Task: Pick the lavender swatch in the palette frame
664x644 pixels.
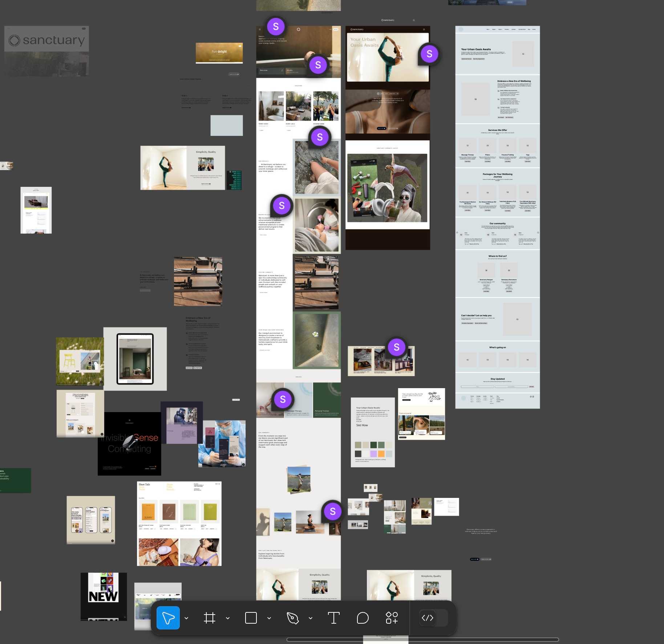Action: pyautogui.click(x=373, y=454)
